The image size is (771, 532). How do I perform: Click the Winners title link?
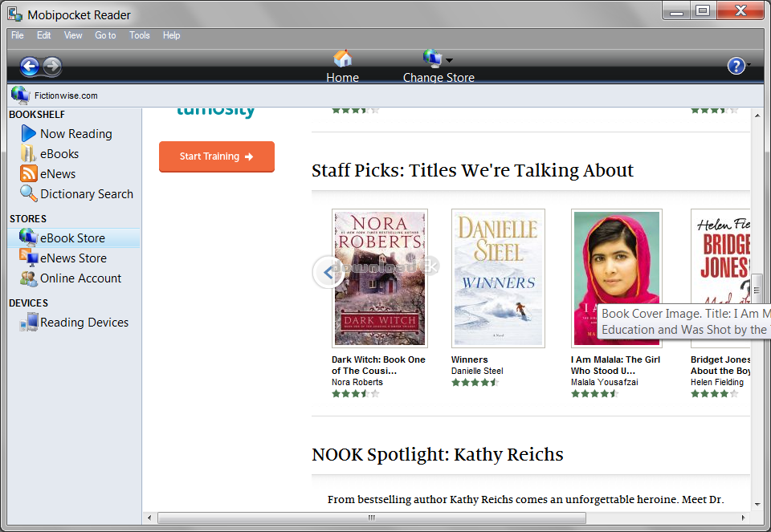tap(470, 359)
